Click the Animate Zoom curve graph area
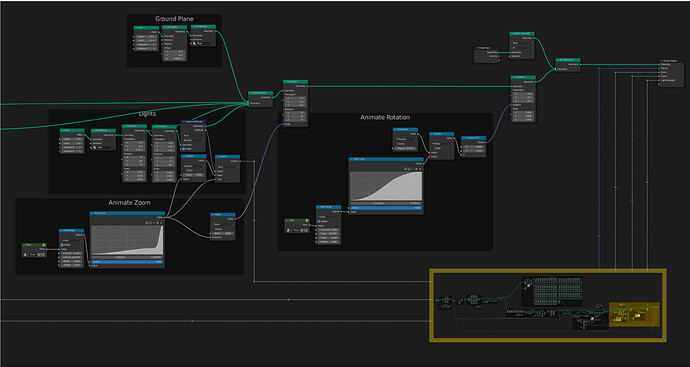Screen dimensions: 690x367 click(127, 240)
